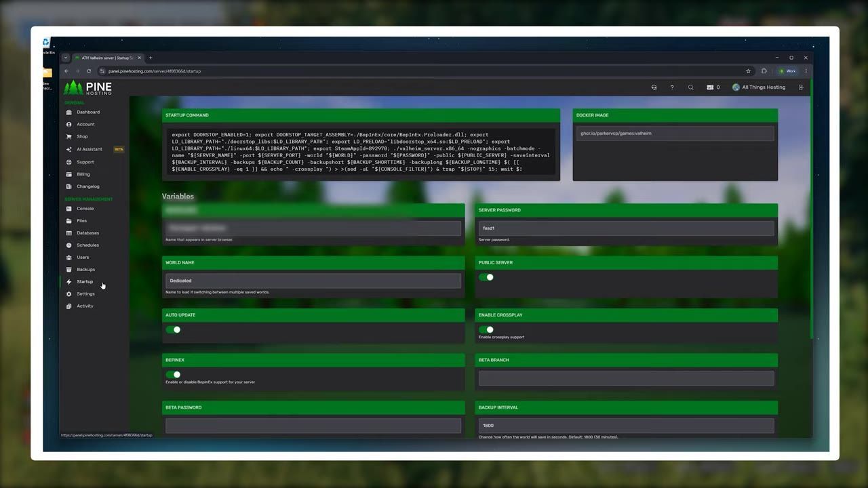Click the Server Password field
The image size is (868, 488).
click(x=626, y=228)
